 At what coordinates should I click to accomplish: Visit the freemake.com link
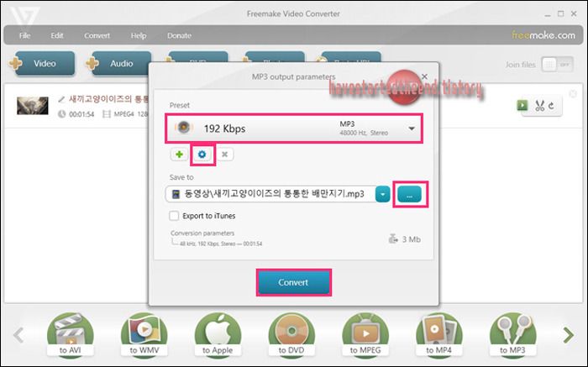(x=543, y=35)
